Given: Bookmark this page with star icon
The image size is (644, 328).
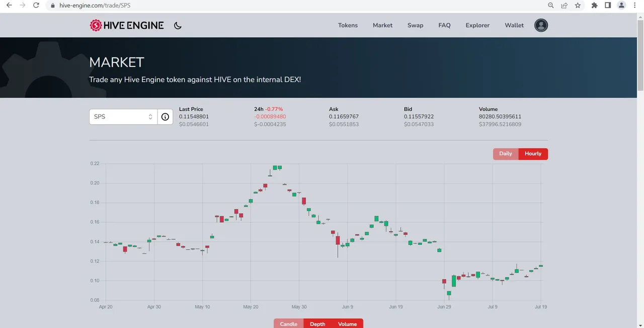Looking at the screenshot, I should point(578,5).
